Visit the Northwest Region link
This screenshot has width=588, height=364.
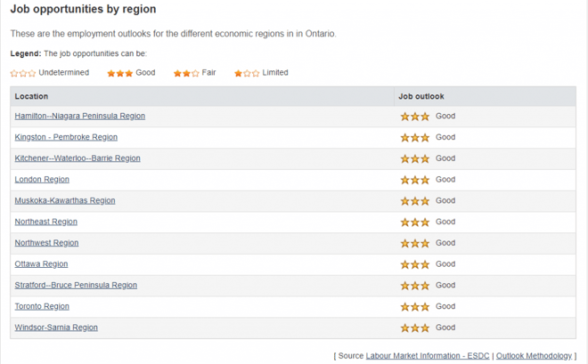point(47,243)
